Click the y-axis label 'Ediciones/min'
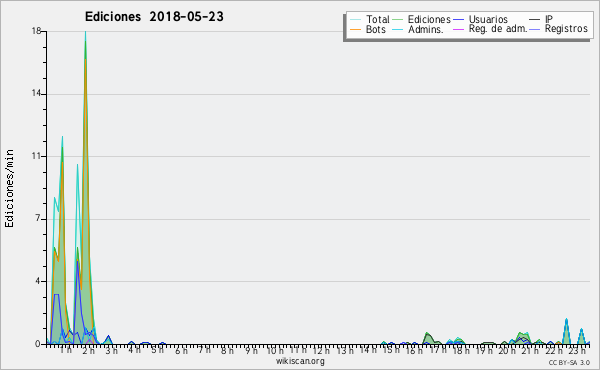Viewport: 600px width, 370px height. coord(9,188)
